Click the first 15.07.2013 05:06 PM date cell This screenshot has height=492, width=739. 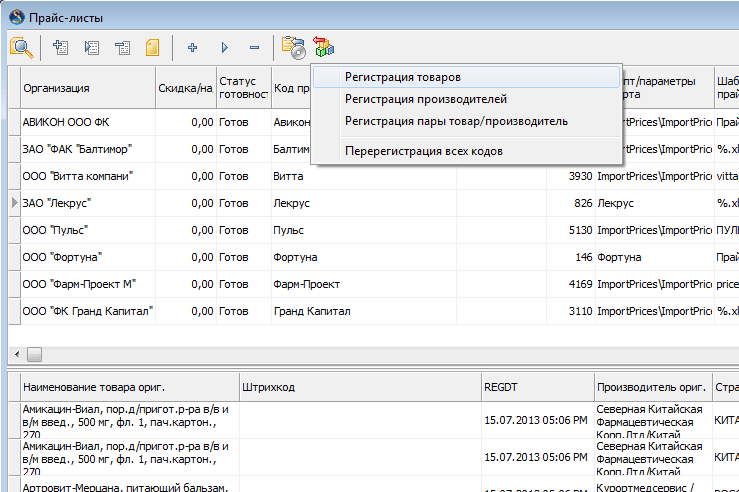[x=538, y=420]
